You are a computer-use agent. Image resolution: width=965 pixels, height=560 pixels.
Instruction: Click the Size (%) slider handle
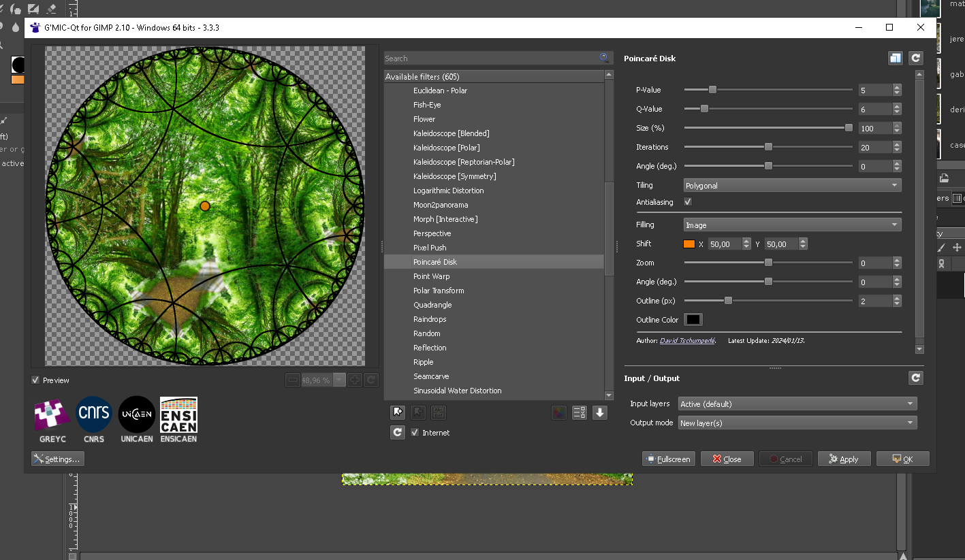[x=849, y=128]
